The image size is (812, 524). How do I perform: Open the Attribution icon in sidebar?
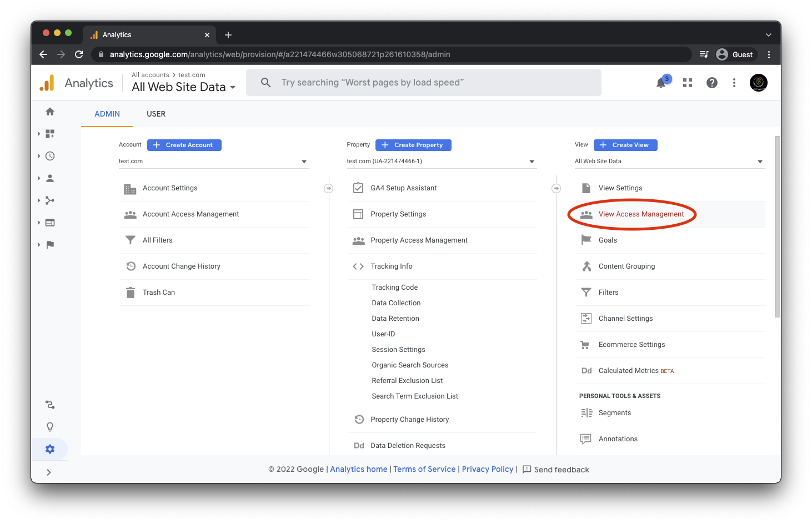[x=50, y=405]
